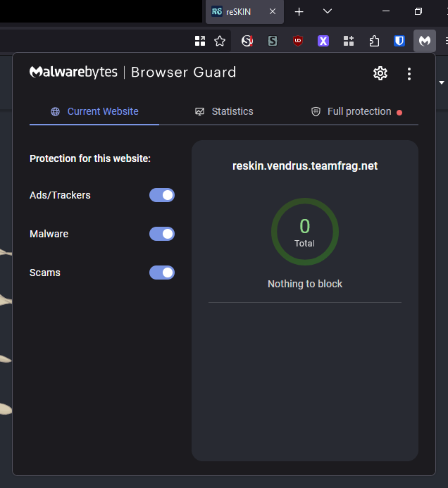Click the Nothing to block text
This screenshot has width=448, height=488.
305,284
